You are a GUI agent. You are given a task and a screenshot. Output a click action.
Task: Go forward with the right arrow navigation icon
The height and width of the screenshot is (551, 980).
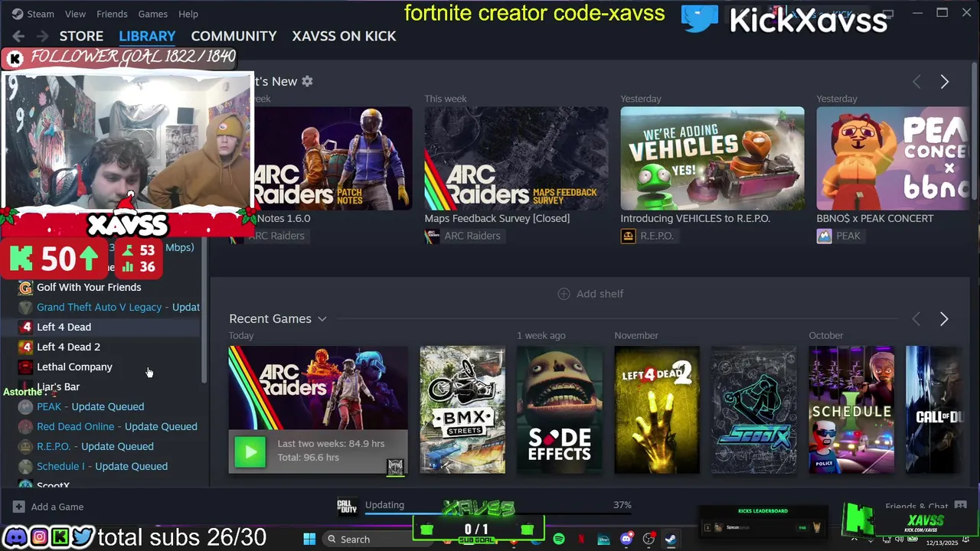(x=43, y=36)
